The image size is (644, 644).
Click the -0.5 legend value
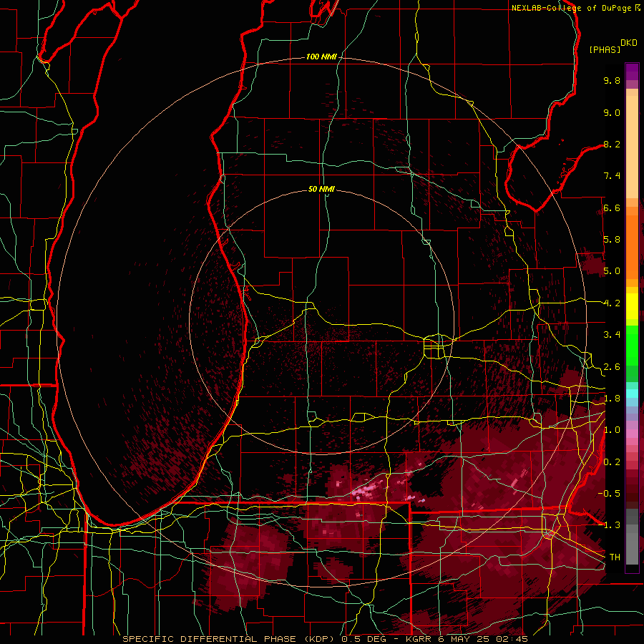point(609,494)
